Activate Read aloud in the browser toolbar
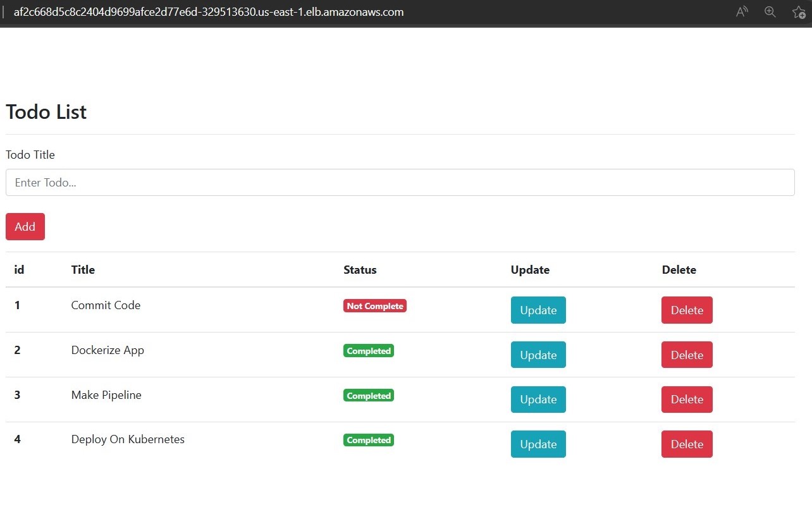Viewport: 812px width, 507px height. pyautogui.click(x=741, y=11)
